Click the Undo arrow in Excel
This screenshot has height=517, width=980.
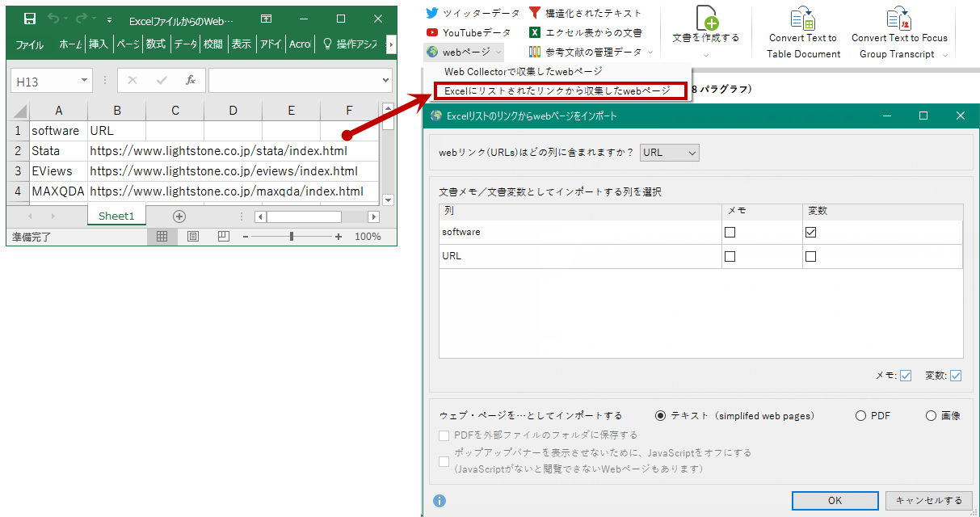(x=53, y=19)
